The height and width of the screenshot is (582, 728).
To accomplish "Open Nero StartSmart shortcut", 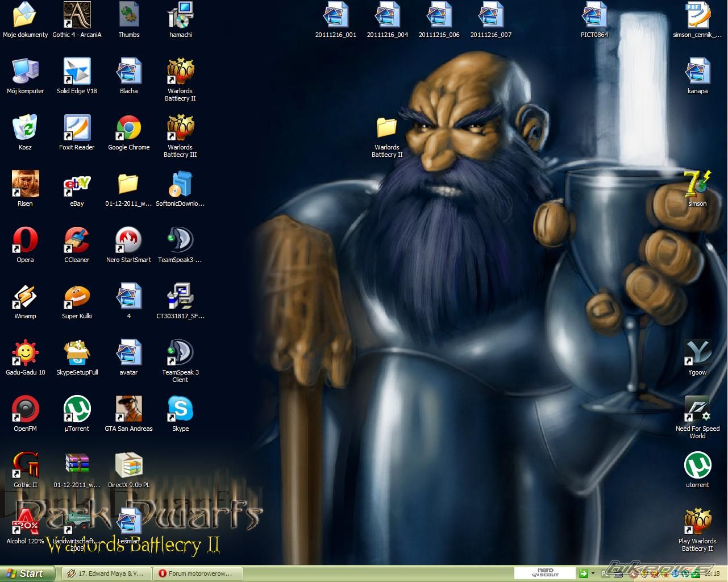I will pyautogui.click(x=129, y=240).
